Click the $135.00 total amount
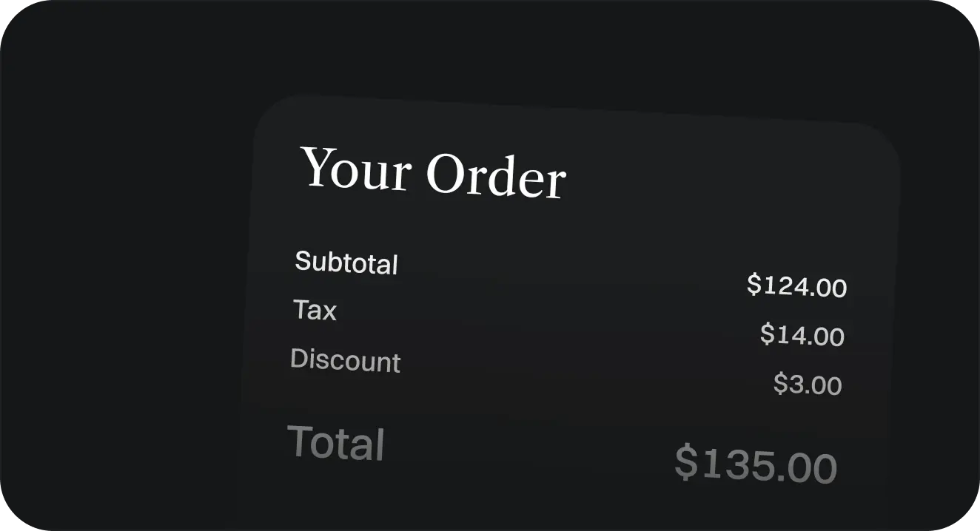The width and height of the screenshot is (980, 531). tap(756, 464)
